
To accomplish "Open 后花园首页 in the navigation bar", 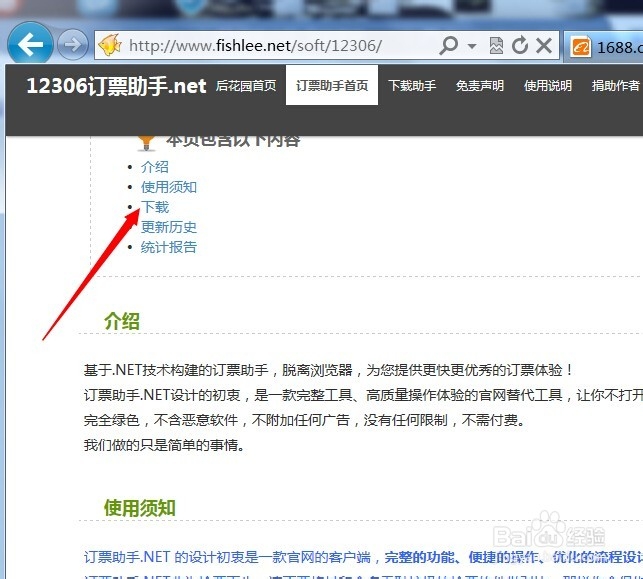I will pyautogui.click(x=246, y=86).
